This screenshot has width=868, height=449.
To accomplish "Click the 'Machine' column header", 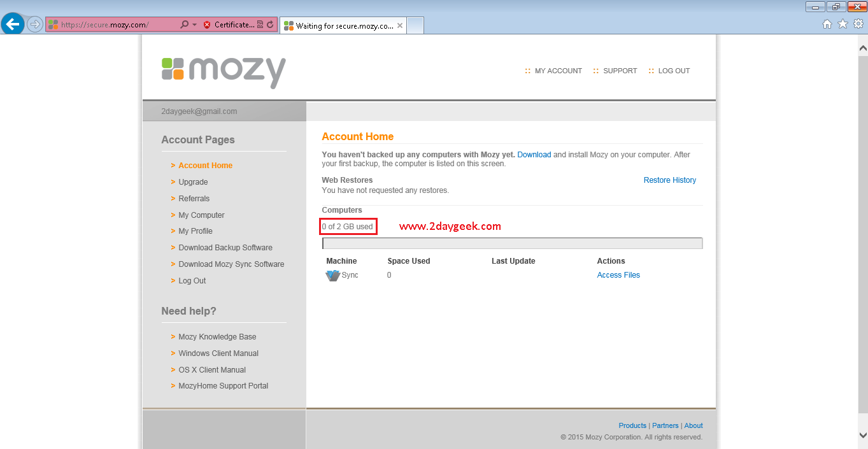I will (x=341, y=261).
